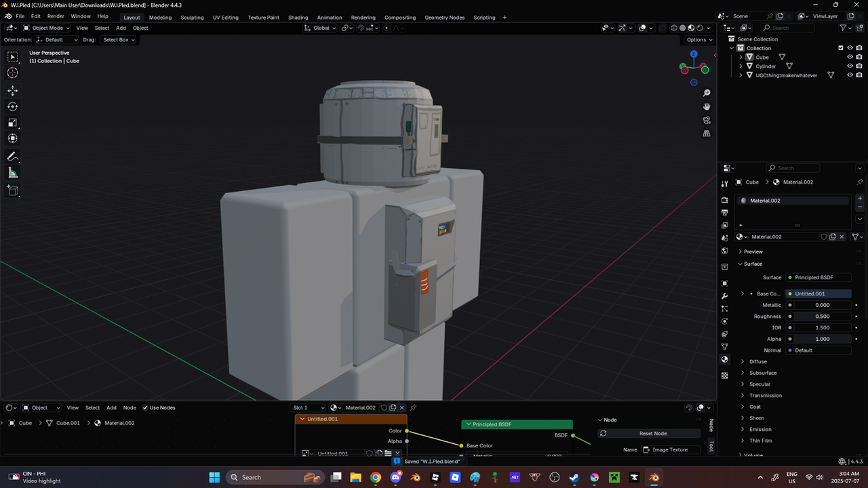Open the Options dropdown in viewport

(x=699, y=40)
